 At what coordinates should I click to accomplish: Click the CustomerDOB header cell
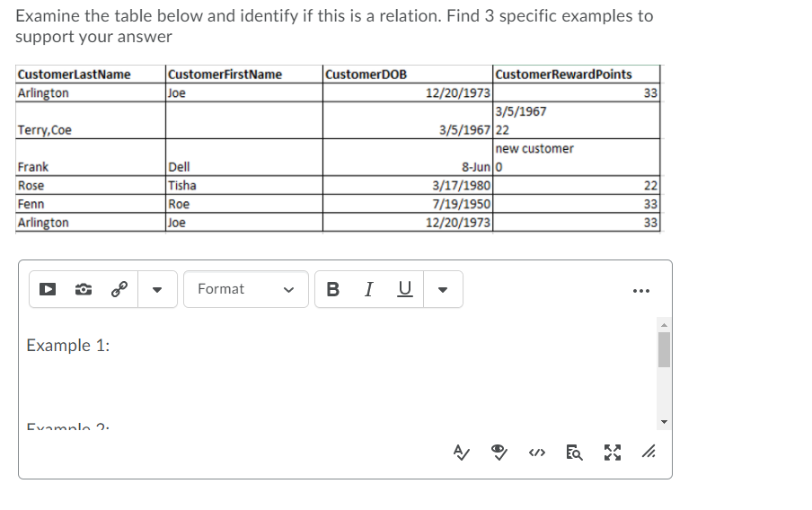(x=408, y=75)
